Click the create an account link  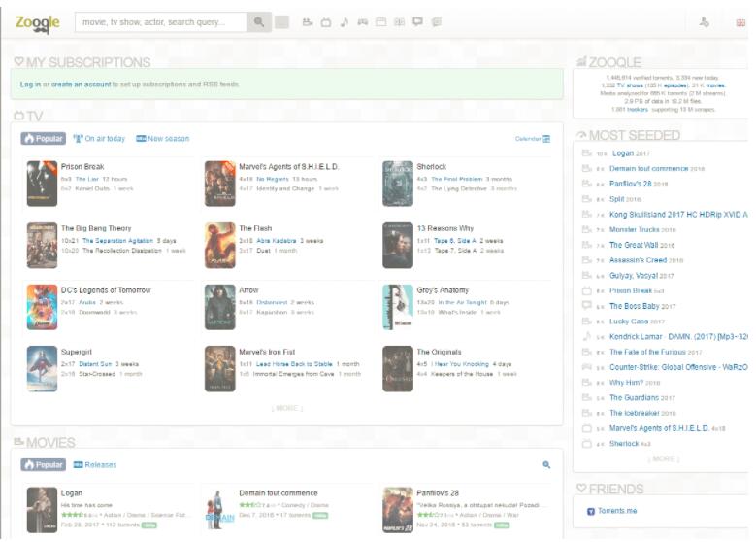point(81,84)
